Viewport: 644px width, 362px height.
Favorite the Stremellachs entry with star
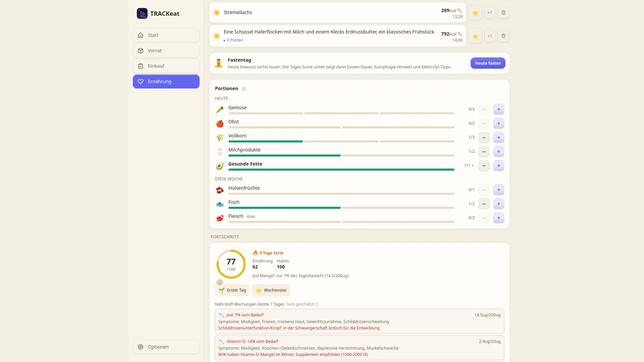(475, 13)
